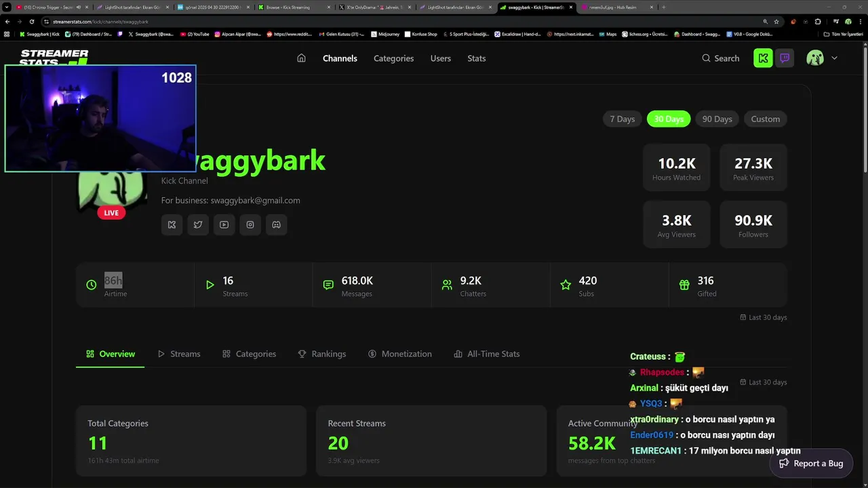Viewport: 868px width, 488px height.
Task: Select the green Kick platform icon
Action: 763,58
